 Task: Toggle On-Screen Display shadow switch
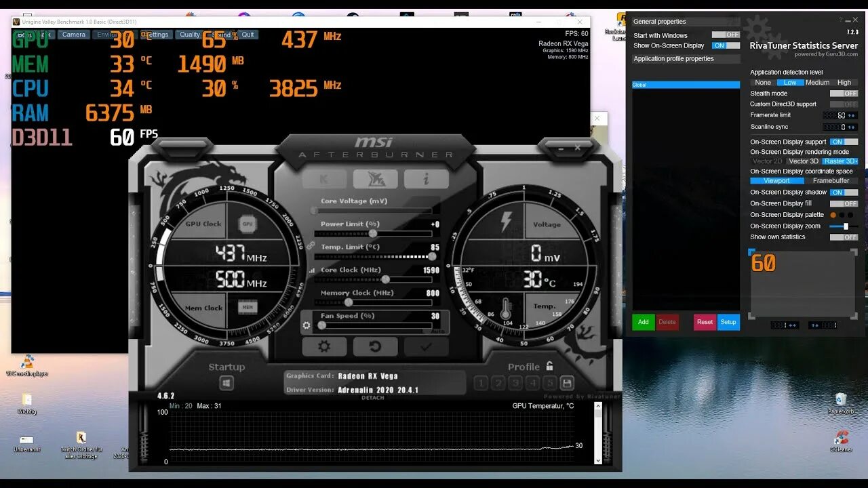[844, 192]
